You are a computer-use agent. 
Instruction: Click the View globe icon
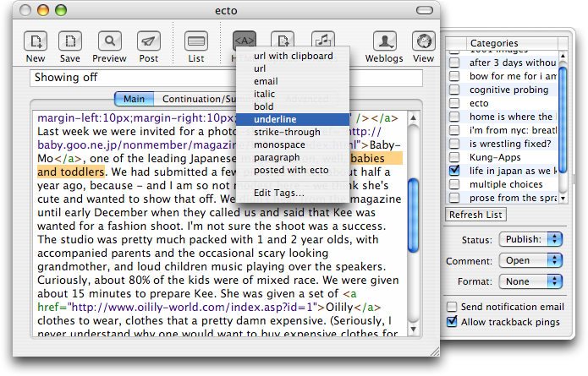tap(424, 41)
